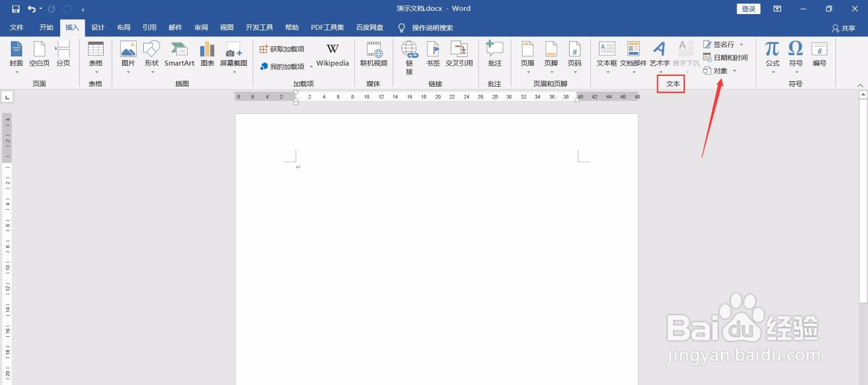Insert Date and Time (日期和时间)
The height and width of the screenshot is (385, 868).
(x=725, y=57)
